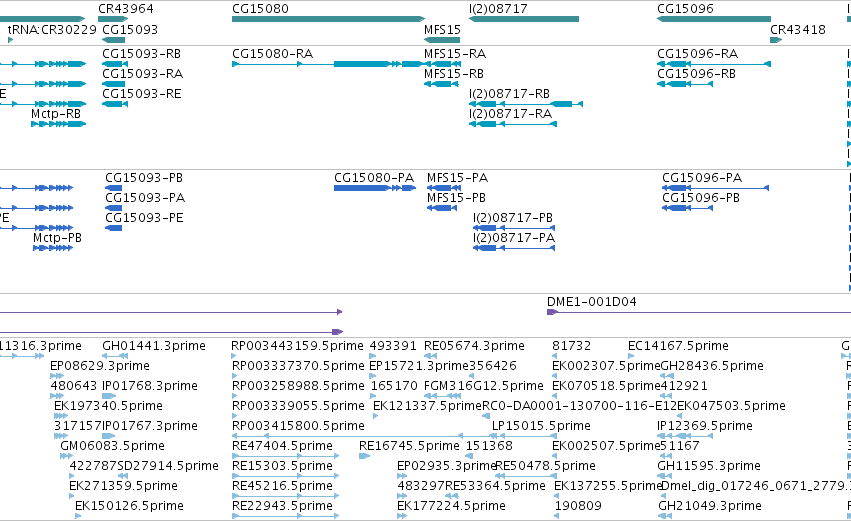Viewport: 851px width, 521px height.
Task: Click the CG15093-RB transcript label
Action: 142,54
